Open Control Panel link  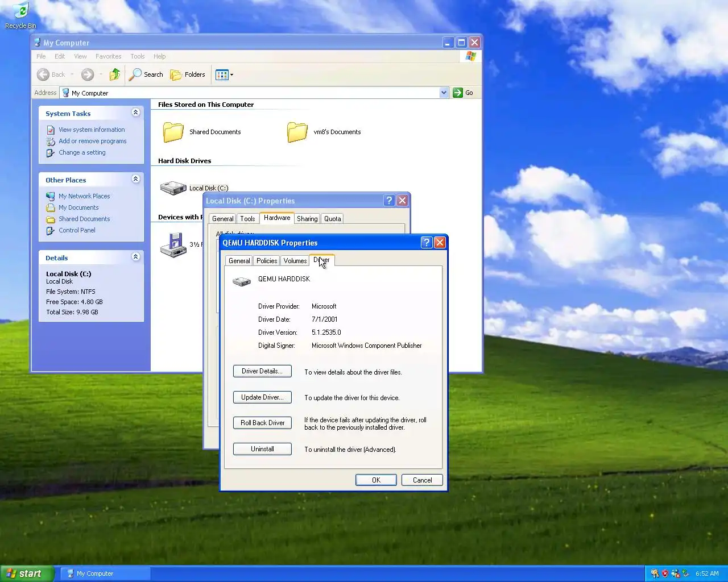click(x=77, y=230)
